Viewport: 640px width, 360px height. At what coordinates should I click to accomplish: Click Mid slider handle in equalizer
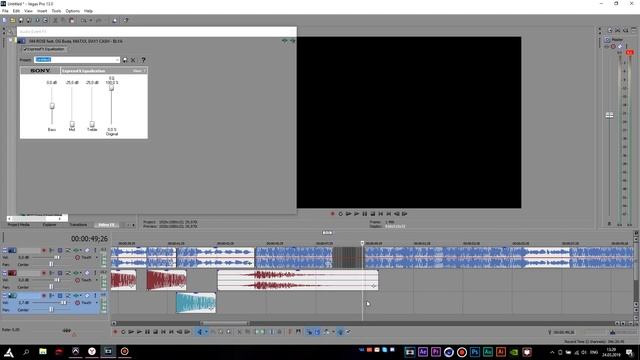tap(72, 124)
